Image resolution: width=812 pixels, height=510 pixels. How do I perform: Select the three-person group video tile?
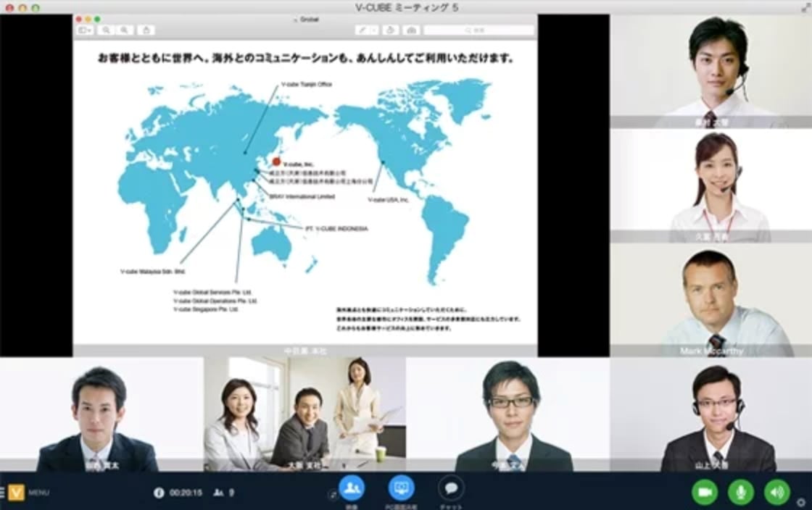304,414
